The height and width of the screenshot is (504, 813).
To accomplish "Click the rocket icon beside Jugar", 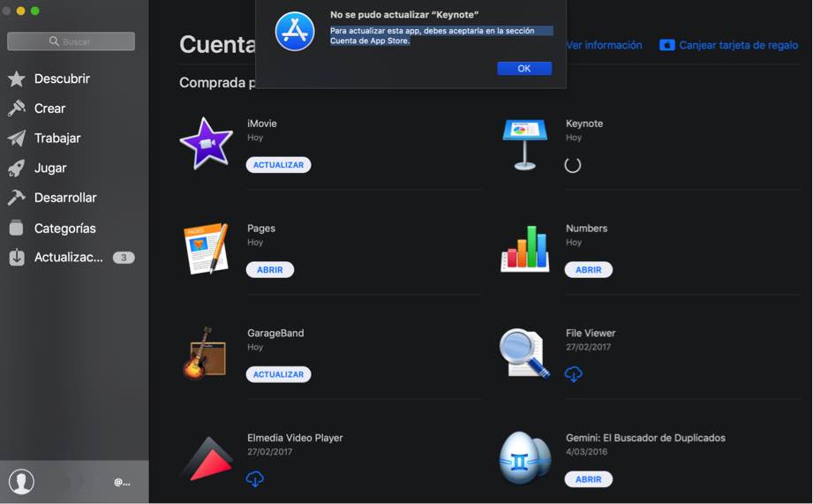I will coord(17,168).
